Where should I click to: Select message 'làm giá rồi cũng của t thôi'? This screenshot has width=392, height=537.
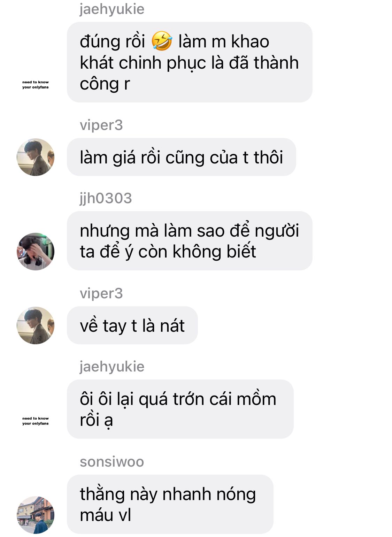[181, 157]
